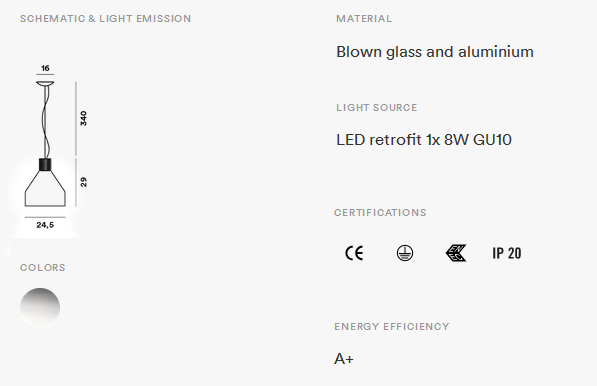Click the LED retrofit 1x 8W GU10 text
Screen dimensions: 597x386
pyautogui.click(x=424, y=140)
